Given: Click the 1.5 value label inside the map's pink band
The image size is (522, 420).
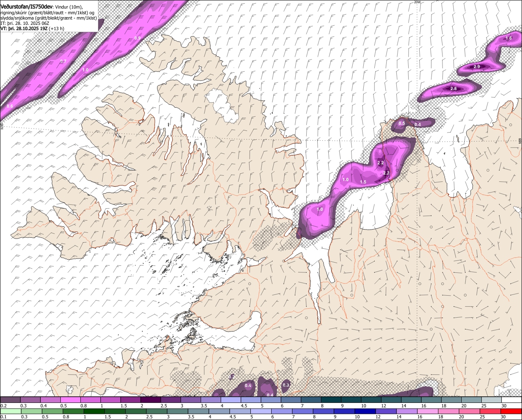Looking at the screenshot, I should point(363,182).
